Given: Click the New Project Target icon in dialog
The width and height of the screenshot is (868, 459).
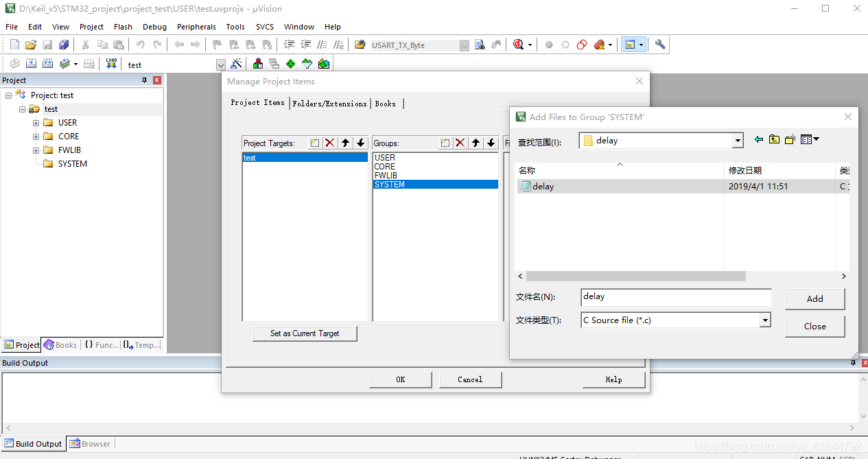Looking at the screenshot, I should tap(315, 143).
